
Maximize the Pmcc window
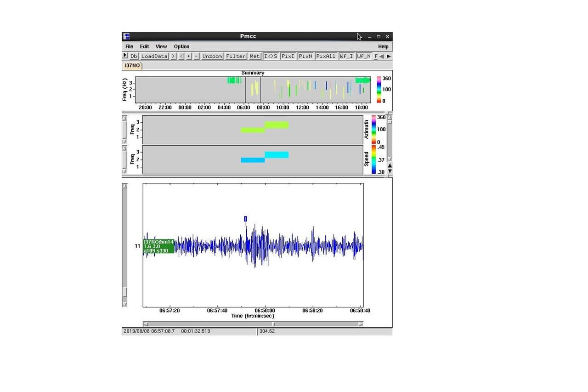click(379, 36)
